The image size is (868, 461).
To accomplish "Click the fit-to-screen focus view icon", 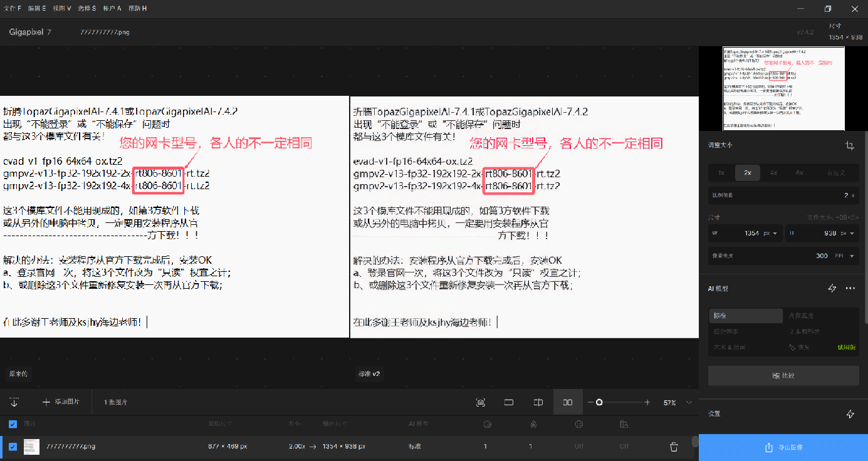I will tap(481, 402).
